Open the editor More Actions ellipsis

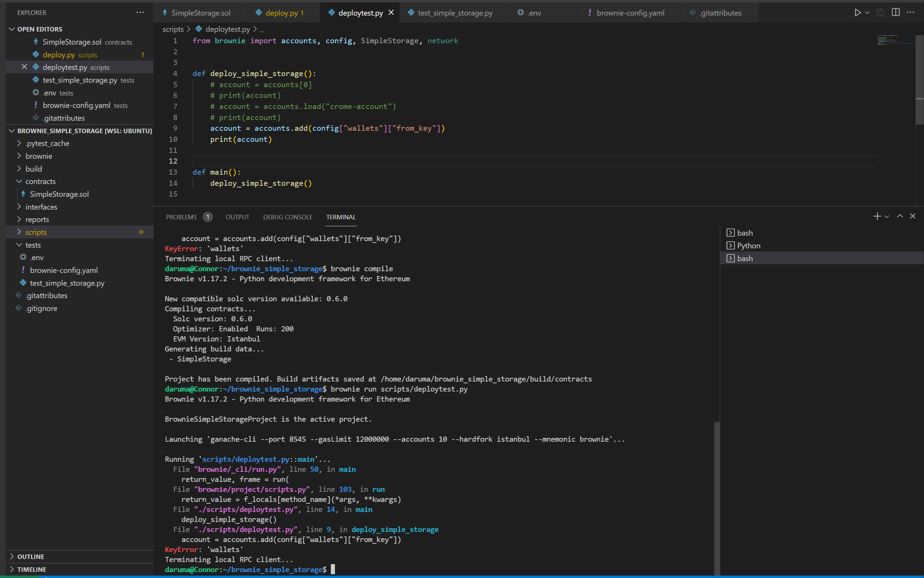(x=911, y=12)
